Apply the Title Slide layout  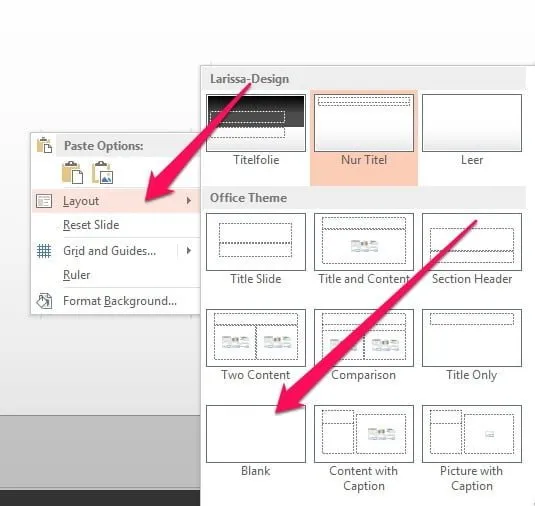[256, 249]
